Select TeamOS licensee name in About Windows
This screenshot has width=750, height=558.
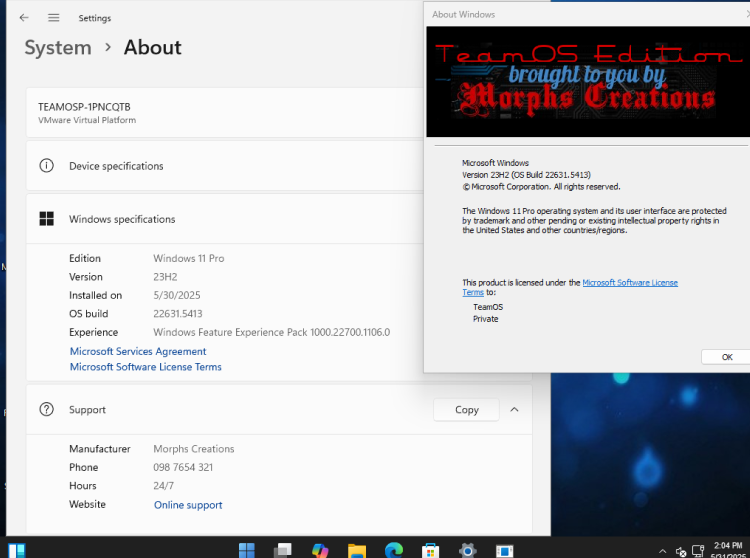[x=488, y=307]
